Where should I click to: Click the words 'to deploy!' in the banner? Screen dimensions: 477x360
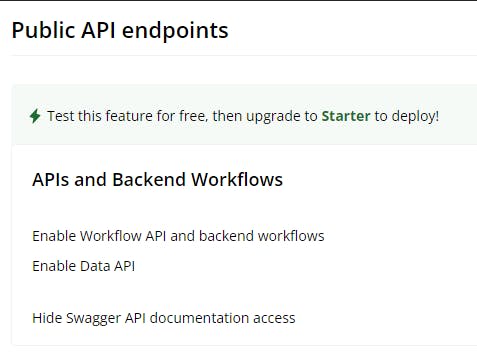(x=407, y=116)
